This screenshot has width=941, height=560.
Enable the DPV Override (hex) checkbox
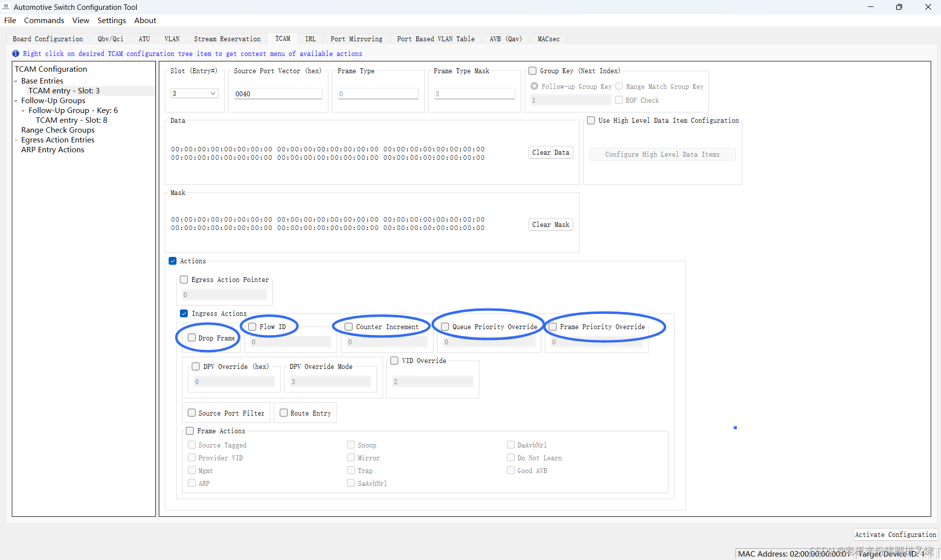click(196, 366)
